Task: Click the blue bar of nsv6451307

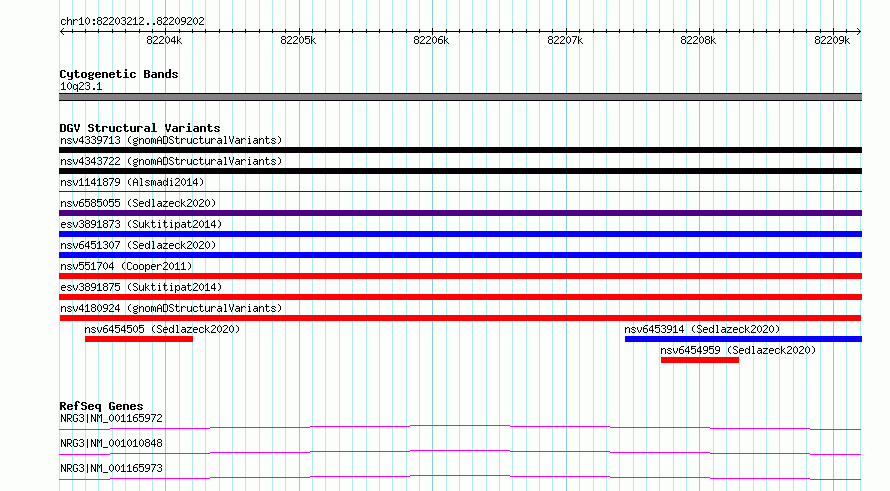Action: click(x=460, y=255)
